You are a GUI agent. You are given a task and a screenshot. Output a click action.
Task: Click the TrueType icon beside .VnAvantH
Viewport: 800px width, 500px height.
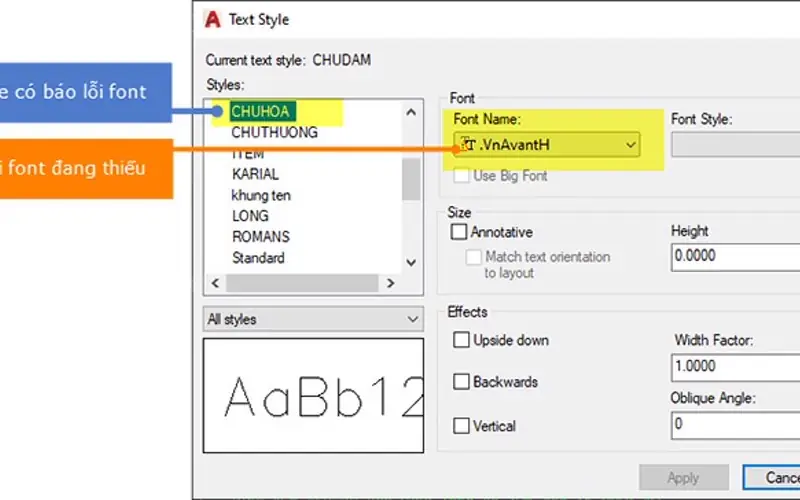(x=468, y=144)
